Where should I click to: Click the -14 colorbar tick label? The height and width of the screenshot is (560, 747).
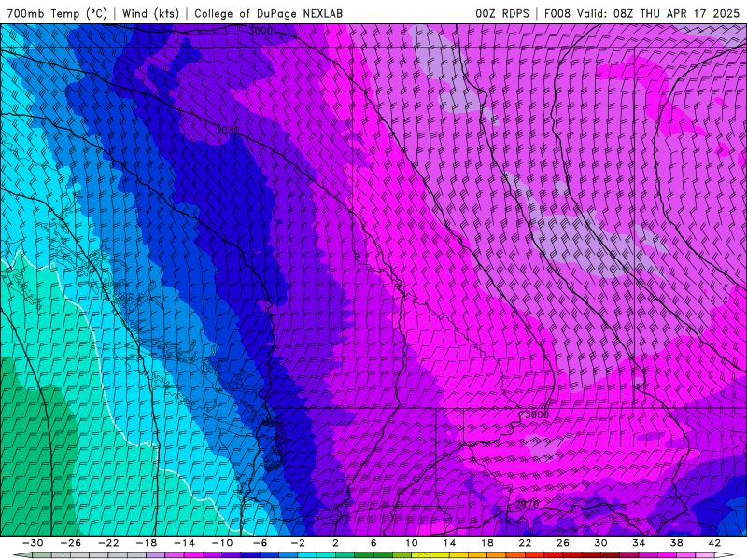coord(184,543)
